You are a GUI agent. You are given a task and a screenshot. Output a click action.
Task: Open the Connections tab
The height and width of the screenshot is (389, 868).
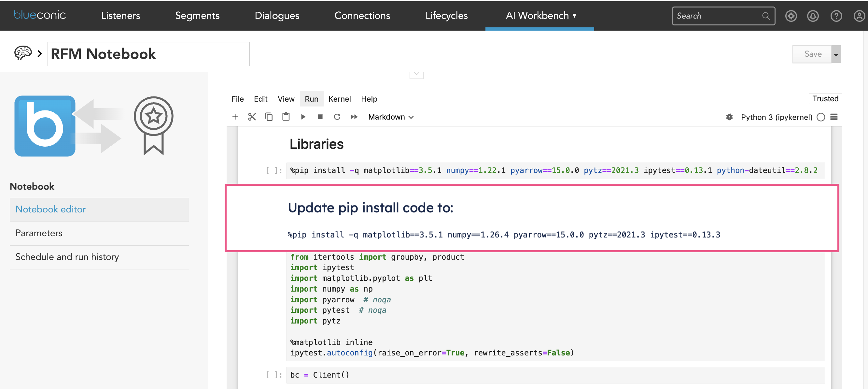(x=362, y=16)
